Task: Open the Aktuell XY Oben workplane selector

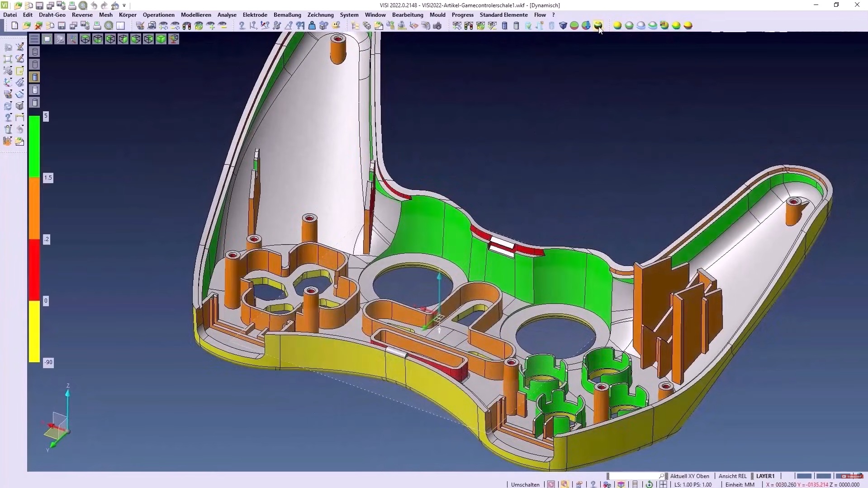Action: (689, 476)
